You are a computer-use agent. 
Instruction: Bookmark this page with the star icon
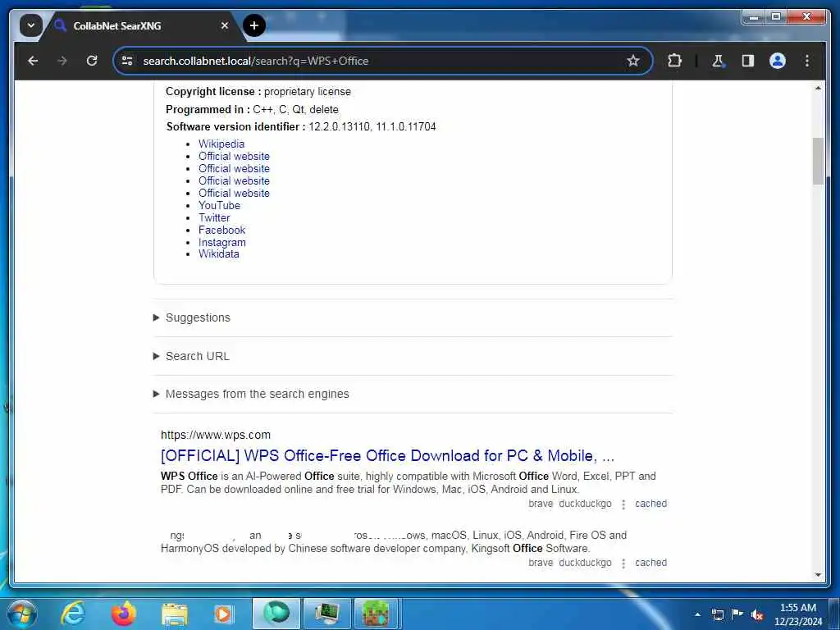pos(633,61)
